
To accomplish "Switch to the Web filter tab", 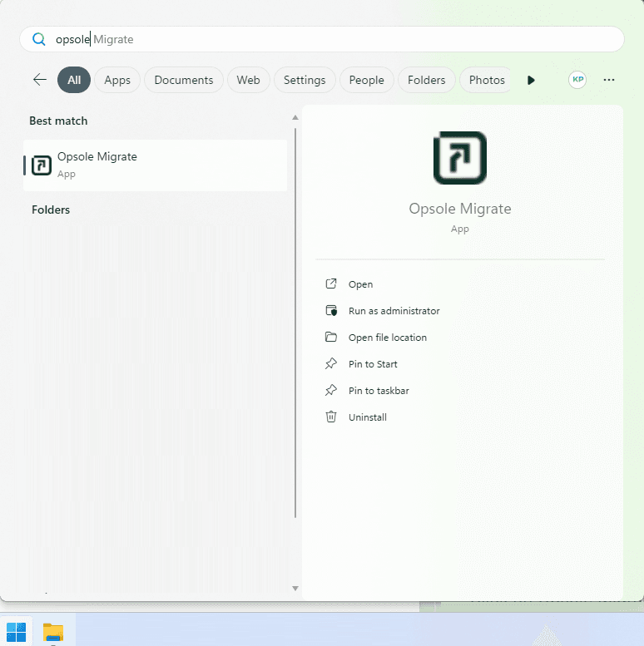I will 248,80.
